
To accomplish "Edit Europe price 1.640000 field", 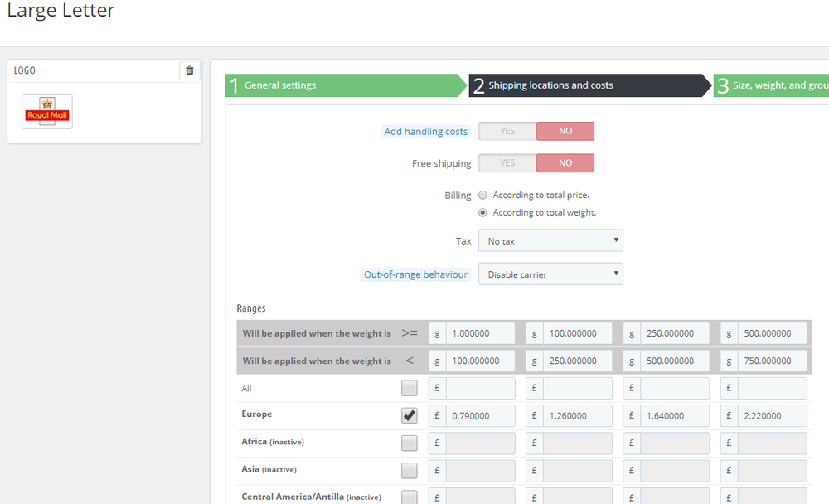I will click(675, 415).
